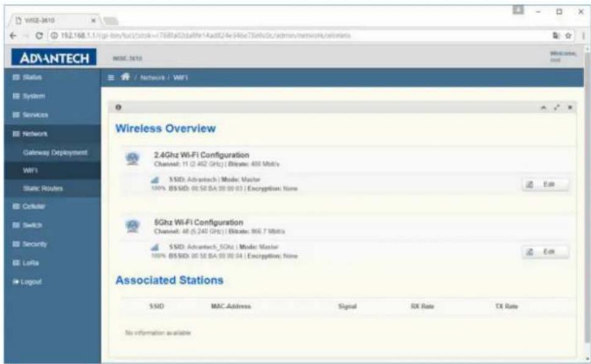Screen dimensions: 591x364
Task: Click the Signal column header
Action: [x=347, y=307]
